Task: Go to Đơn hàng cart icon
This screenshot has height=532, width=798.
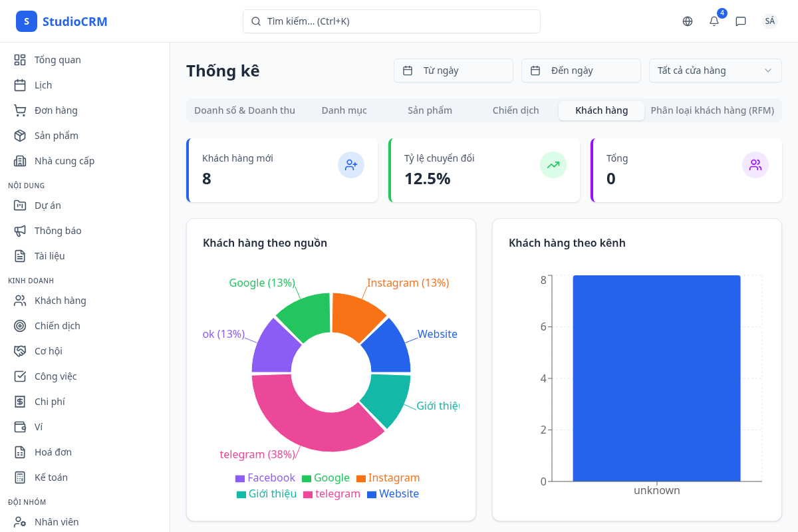Action: click(x=20, y=110)
